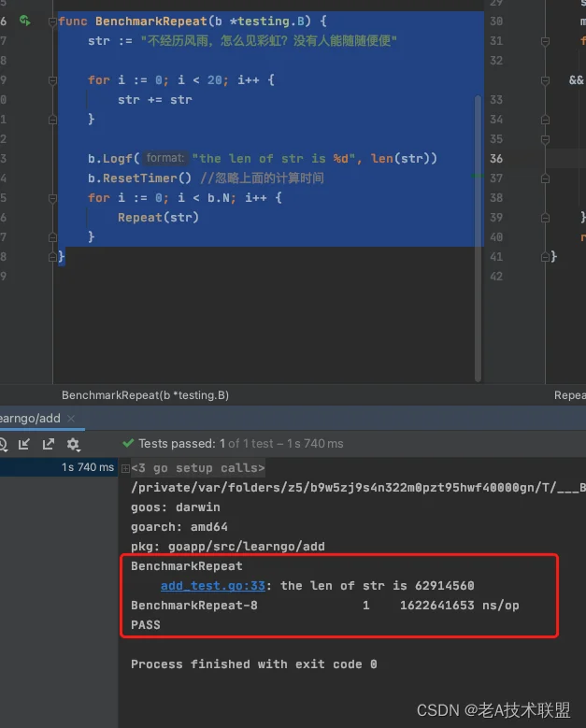Click the 'str += str' statement

tap(154, 100)
